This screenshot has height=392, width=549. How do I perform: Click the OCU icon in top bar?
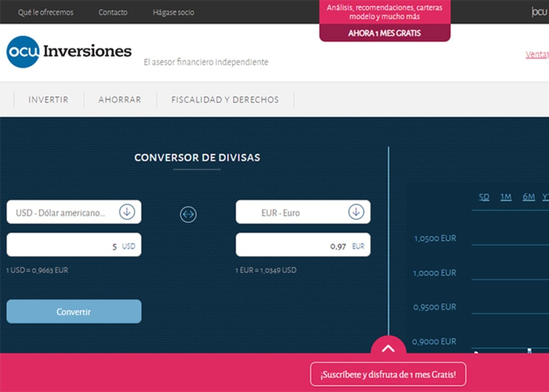[x=539, y=12]
